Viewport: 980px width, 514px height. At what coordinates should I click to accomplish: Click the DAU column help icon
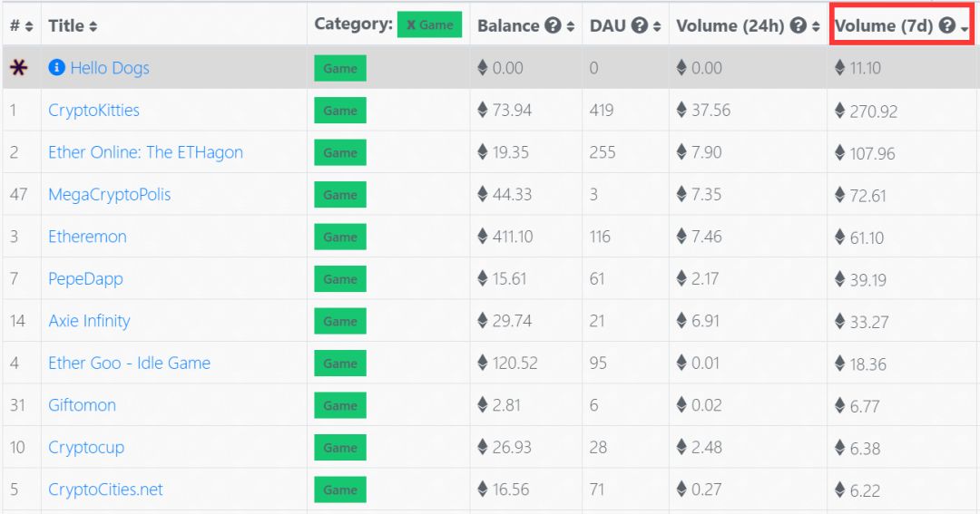pos(639,25)
